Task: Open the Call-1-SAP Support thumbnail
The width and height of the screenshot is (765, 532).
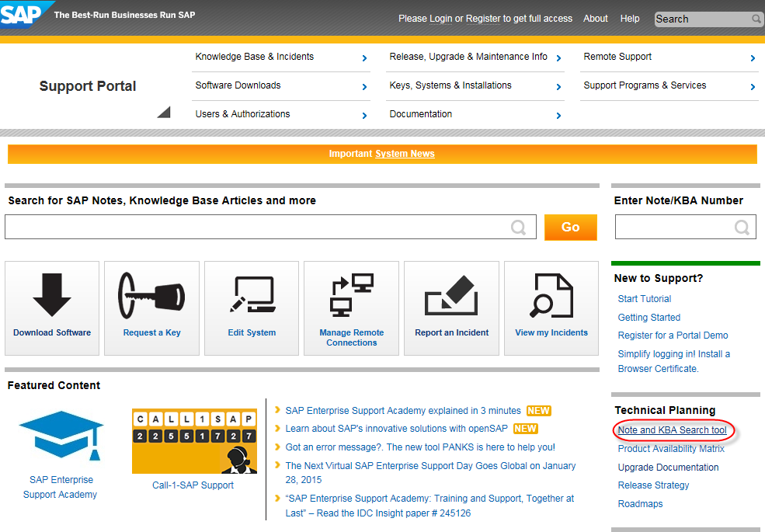Action: 193,440
